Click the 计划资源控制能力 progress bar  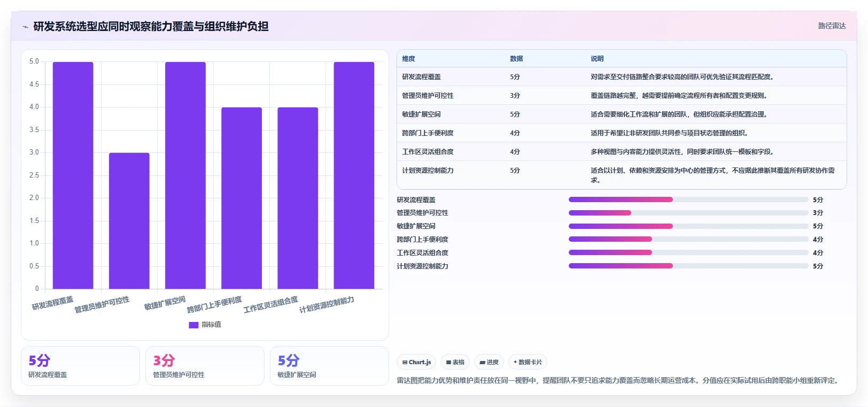pyautogui.click(x=688, y=266)
